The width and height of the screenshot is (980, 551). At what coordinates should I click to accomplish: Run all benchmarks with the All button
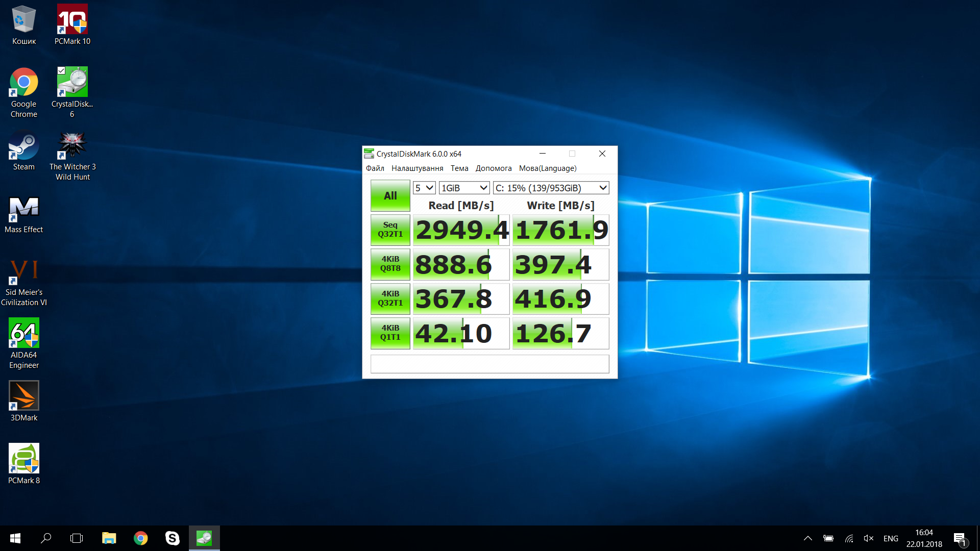(390, 196)
